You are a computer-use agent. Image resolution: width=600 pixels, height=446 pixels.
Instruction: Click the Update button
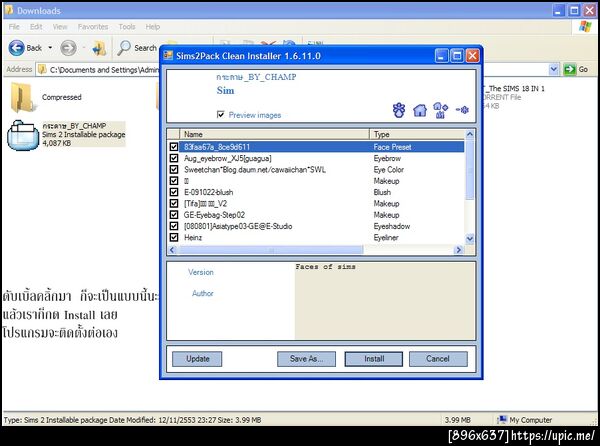197,359
